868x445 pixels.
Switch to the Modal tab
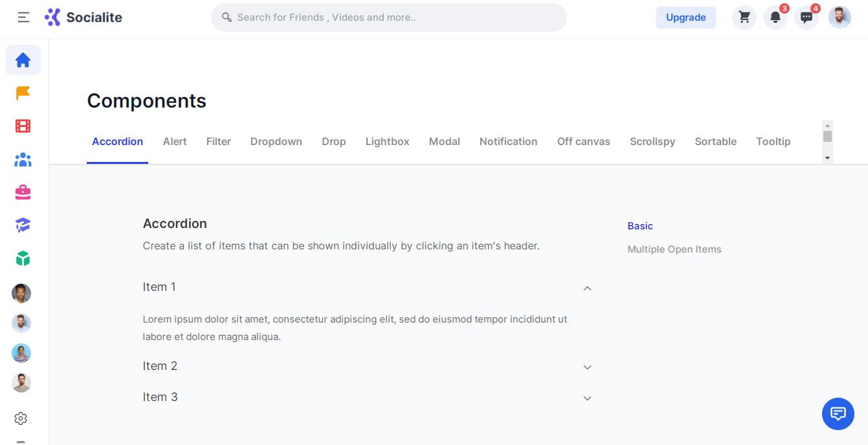tap(444, 142)
